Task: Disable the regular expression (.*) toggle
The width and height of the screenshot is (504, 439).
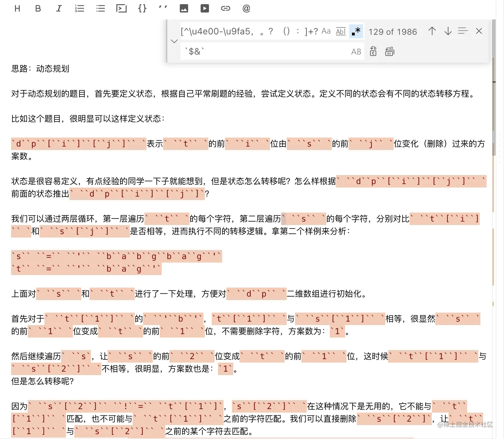Action: pos(356,31)
